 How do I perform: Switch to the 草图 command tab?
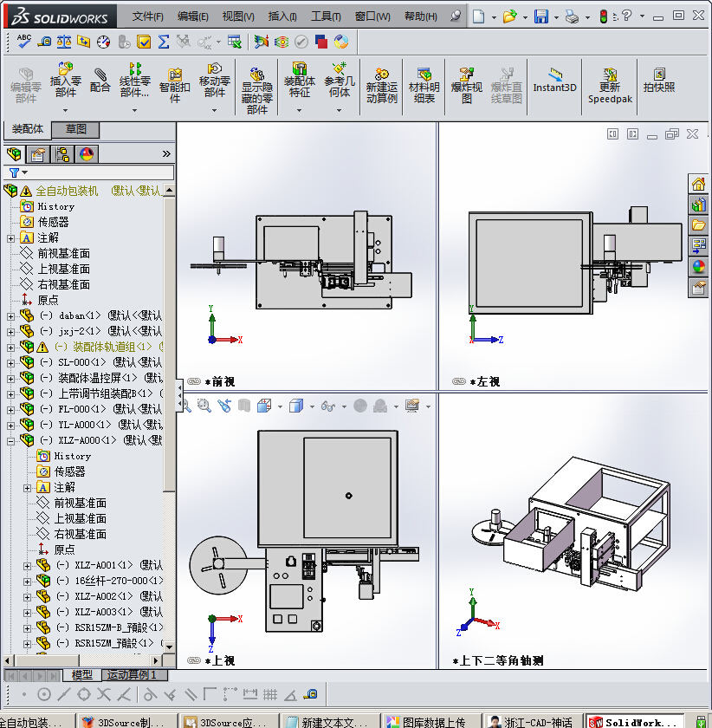click(x=75, y=129)
